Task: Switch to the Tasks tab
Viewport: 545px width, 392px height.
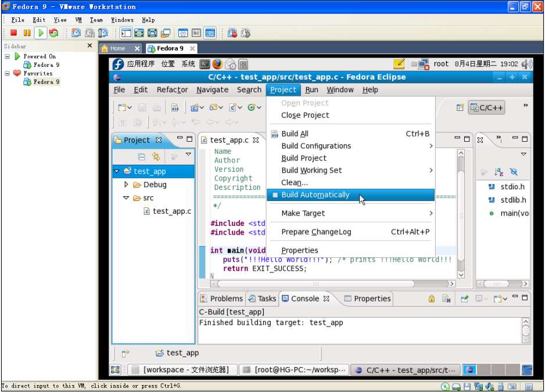Action: (x=262, y=299)
